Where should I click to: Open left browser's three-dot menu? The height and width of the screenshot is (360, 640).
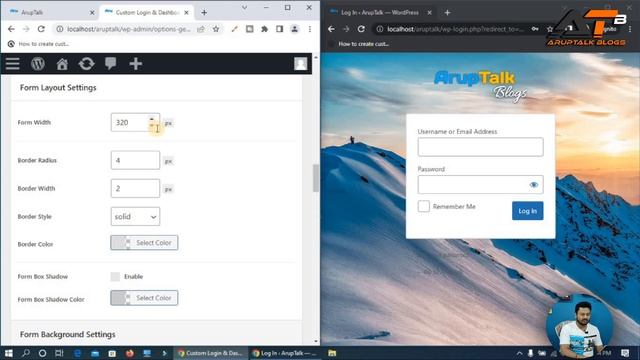click(310, 29)
